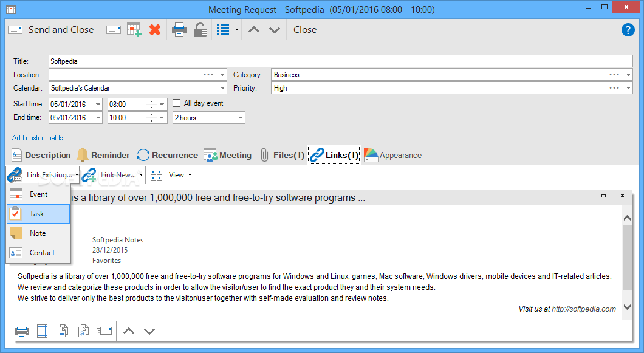Screen dimensions: 644x353
Task: Expand the Priority dropdown
Action: 628,88
